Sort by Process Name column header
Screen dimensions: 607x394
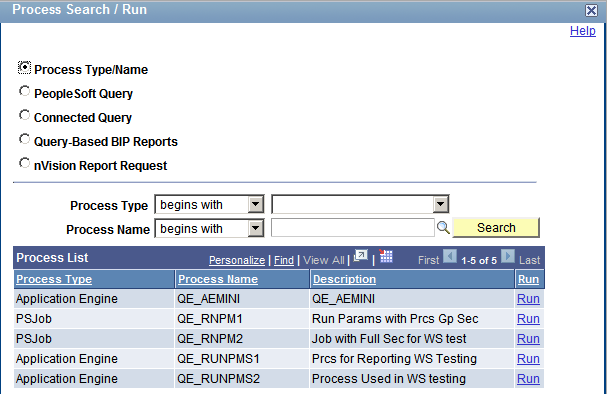point(218,279)
